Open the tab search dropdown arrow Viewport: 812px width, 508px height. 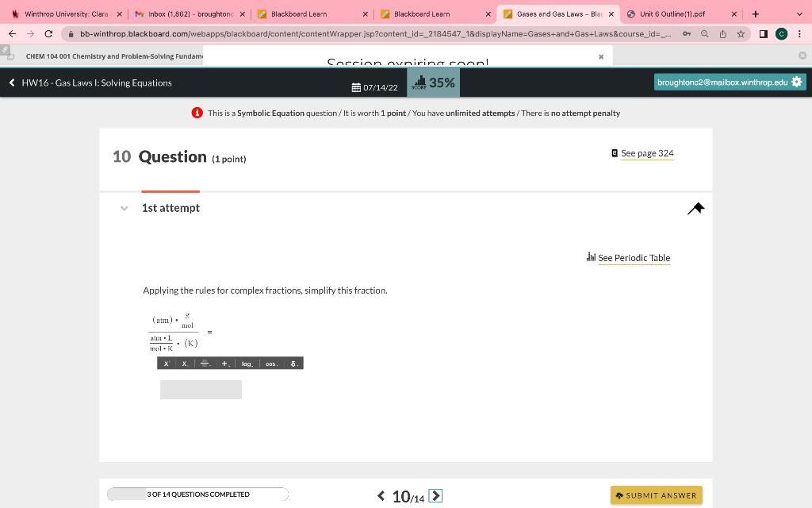(x=799, y=14)
